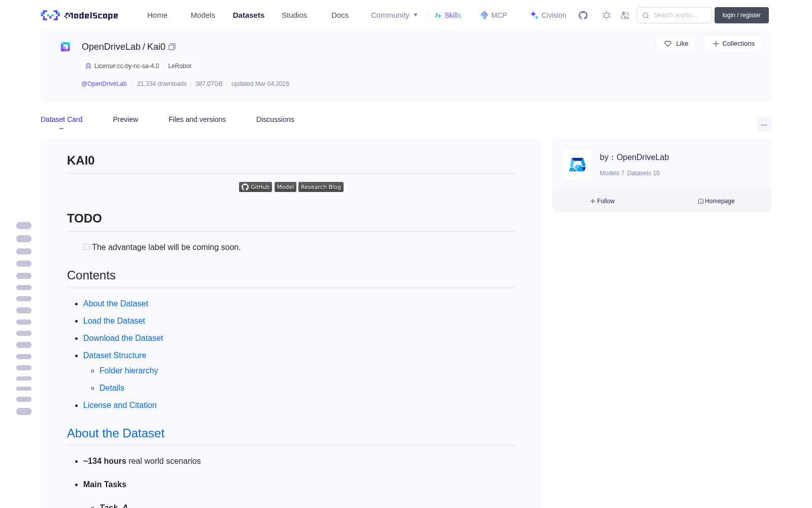Click the updated Mar 04,2026 text
Viewport: 812px width, 508px height.
[260, 84]
